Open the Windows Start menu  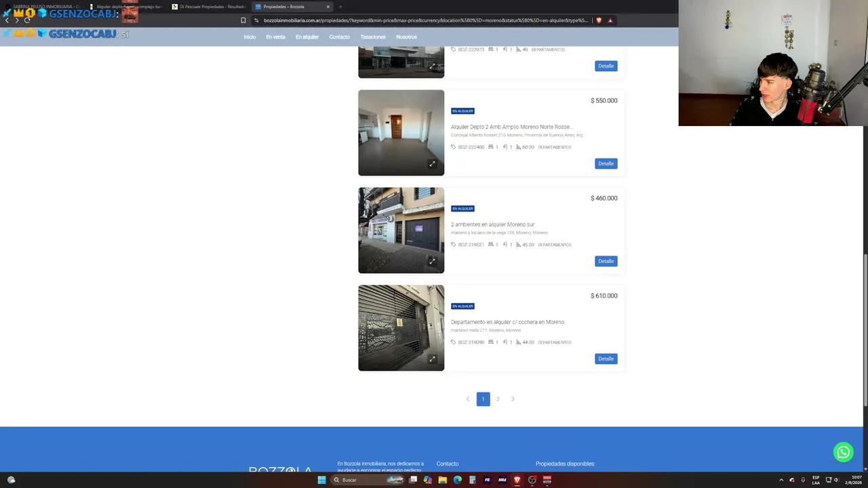321,480
